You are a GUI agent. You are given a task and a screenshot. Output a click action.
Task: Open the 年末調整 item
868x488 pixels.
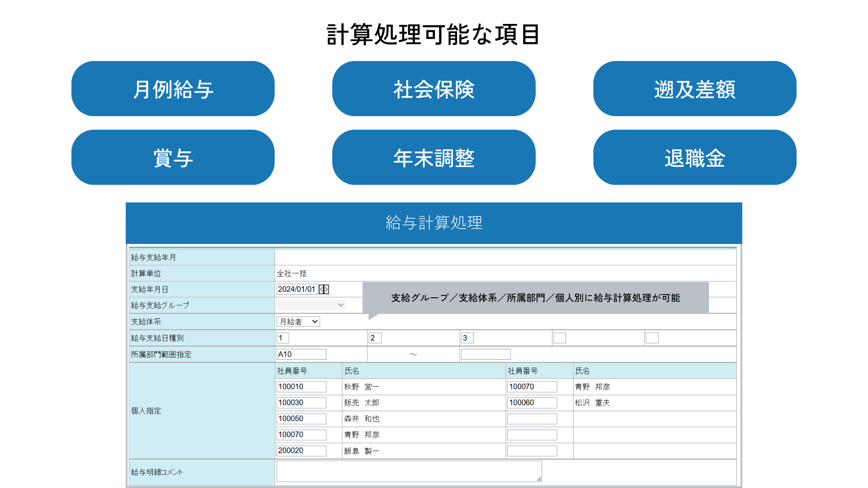434,157
